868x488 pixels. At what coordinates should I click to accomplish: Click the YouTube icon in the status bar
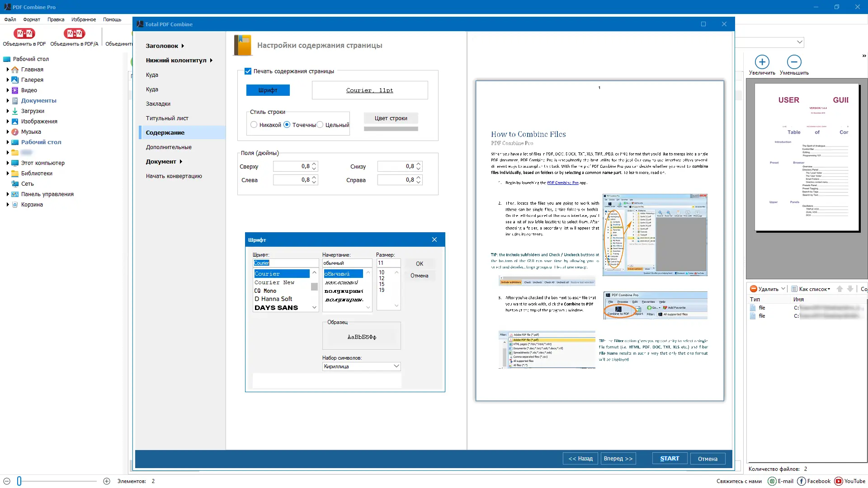click(839, 481)
